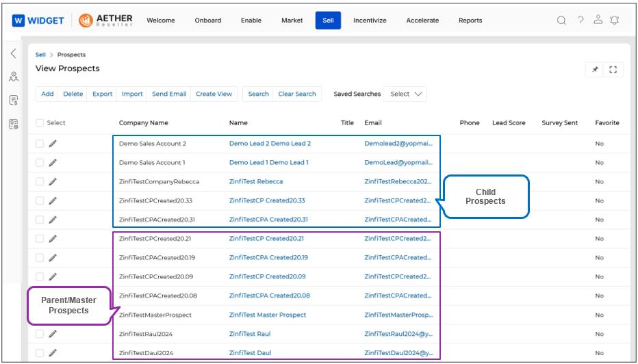Click the Export button

(x=102, y=94)
